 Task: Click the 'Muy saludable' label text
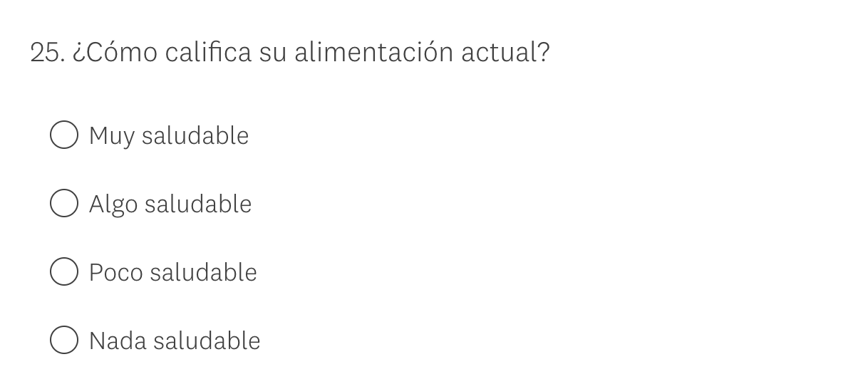169,135
